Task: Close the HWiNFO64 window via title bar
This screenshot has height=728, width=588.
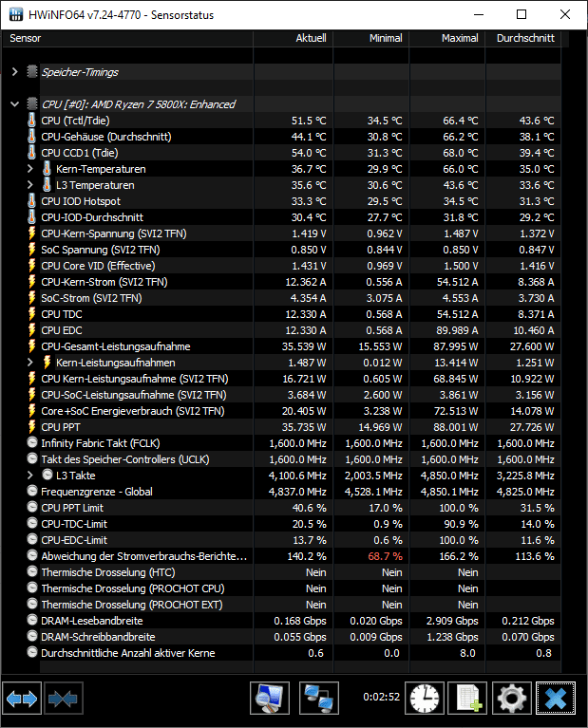Action: click(x=565, y=14)
